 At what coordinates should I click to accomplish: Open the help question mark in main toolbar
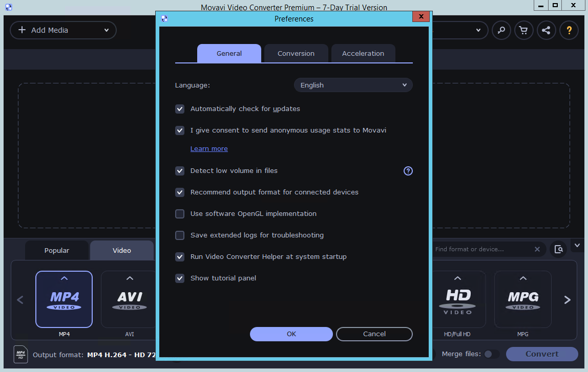pos(569,30)
